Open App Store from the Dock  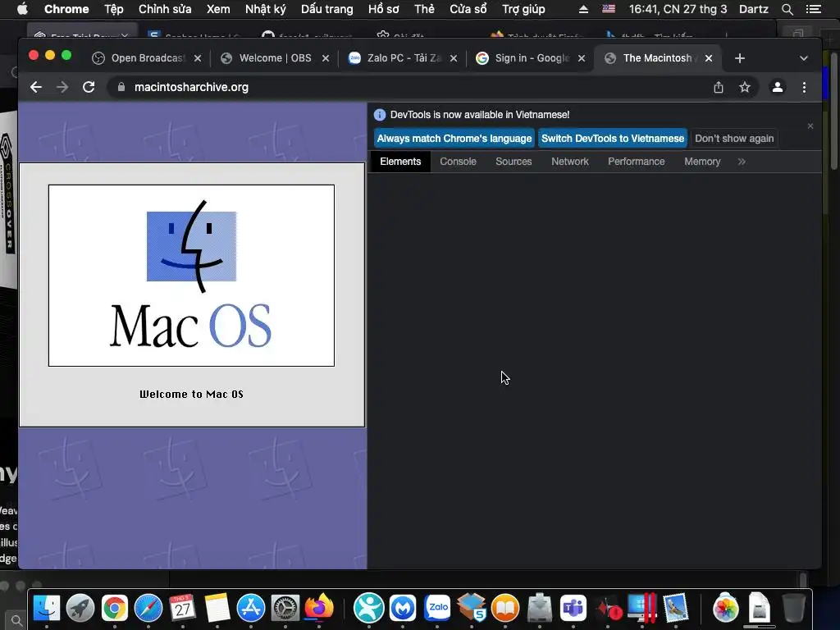[x=251, y=608]
